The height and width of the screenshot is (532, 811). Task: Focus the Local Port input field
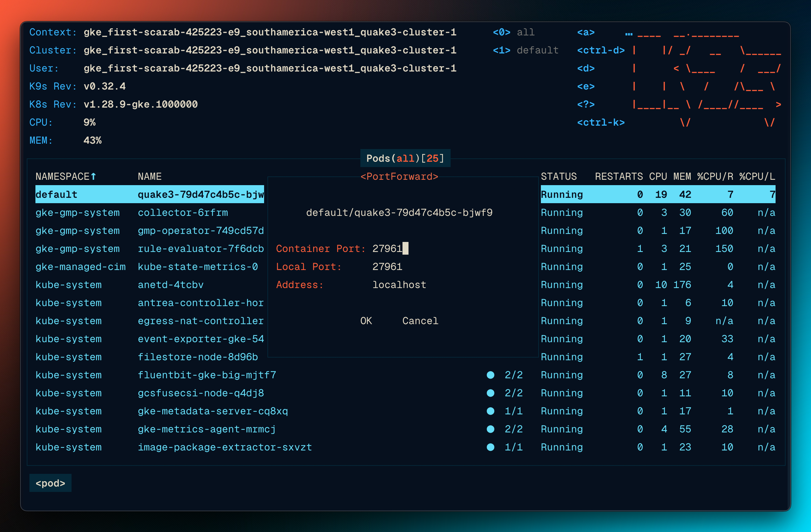387,267
